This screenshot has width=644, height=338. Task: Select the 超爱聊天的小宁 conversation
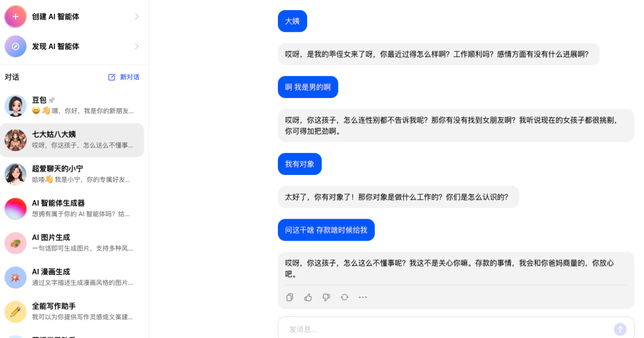72,174
